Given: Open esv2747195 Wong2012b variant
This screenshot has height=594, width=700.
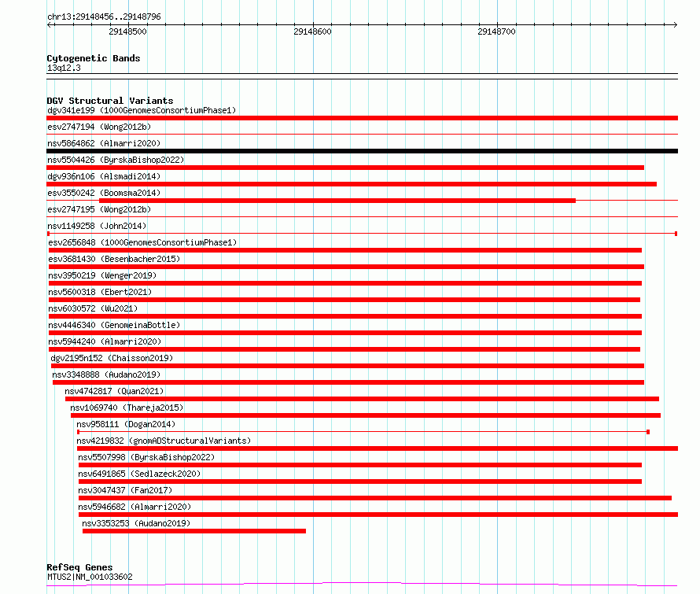Looking at the screenshot, I should (99, 209).
